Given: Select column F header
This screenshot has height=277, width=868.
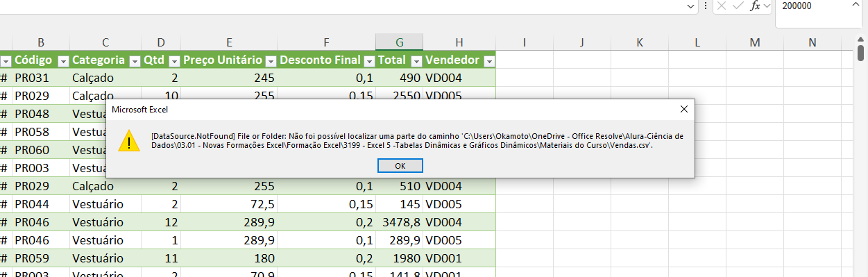Looking at the screenshot, I should pos(327,42).
